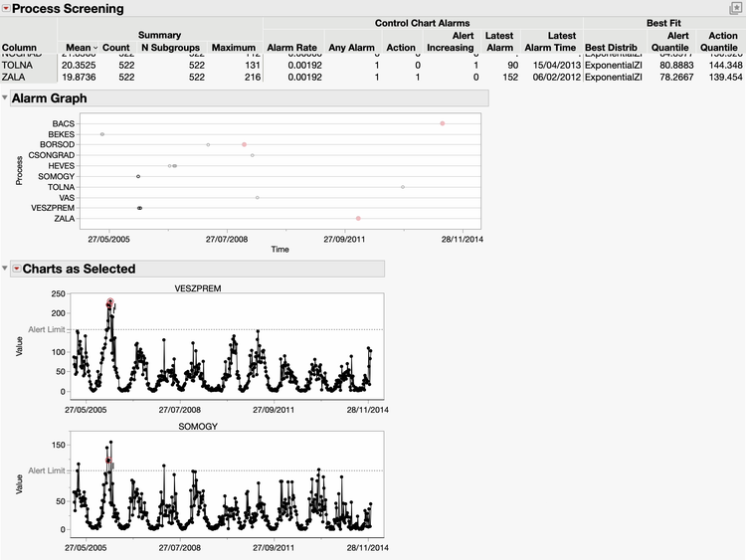
Task: Click the Alarm Rate column header
Action: click(x=292, y=48)
